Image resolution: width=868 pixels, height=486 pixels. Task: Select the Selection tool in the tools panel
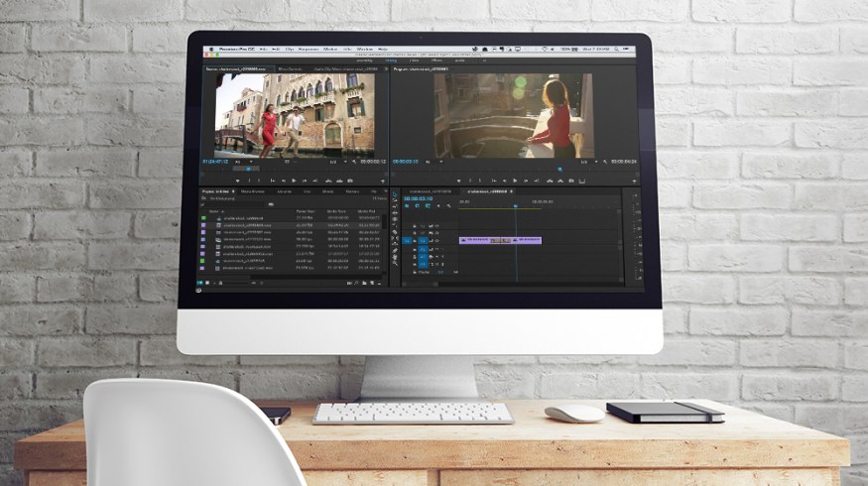coord(395,195)
